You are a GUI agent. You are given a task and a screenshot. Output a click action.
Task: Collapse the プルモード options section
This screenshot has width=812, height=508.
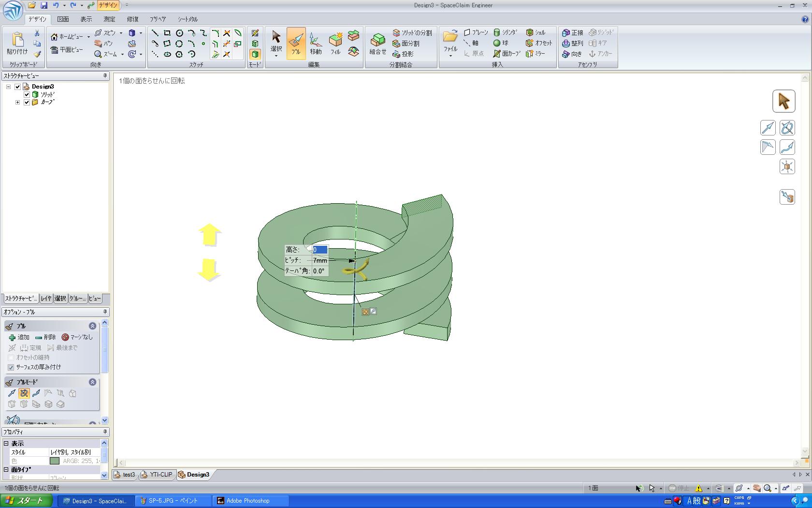pyautogui.click(x=92, y=382)
